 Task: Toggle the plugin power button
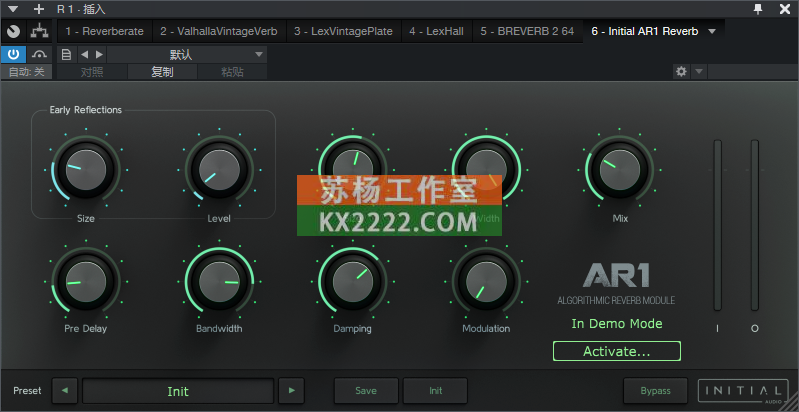[x=13, y=54]
